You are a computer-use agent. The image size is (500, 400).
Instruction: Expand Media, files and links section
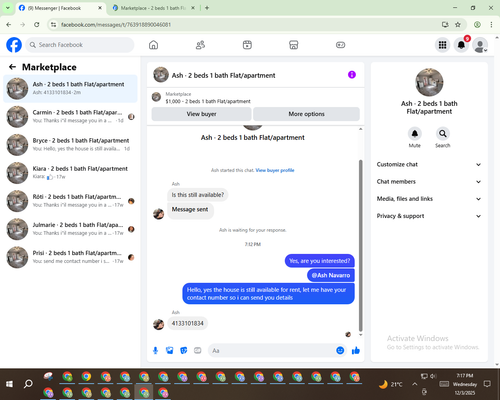click(x=429, y=199)
